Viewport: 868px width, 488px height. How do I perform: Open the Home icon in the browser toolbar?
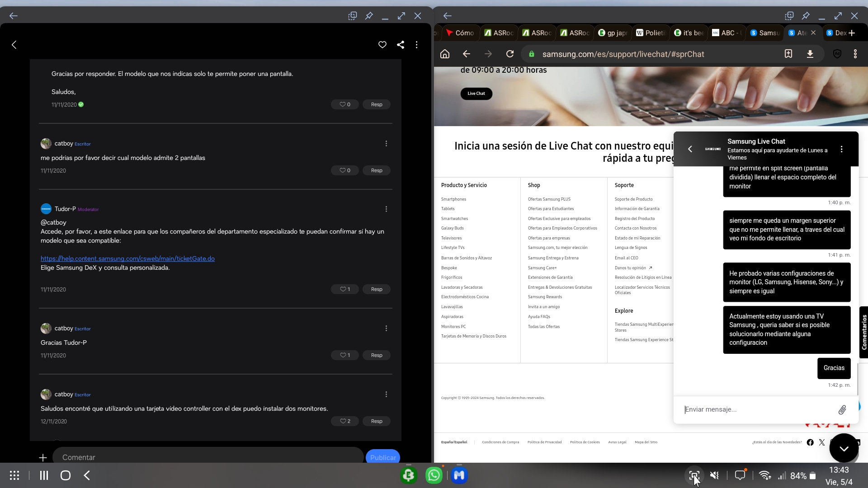445,54
